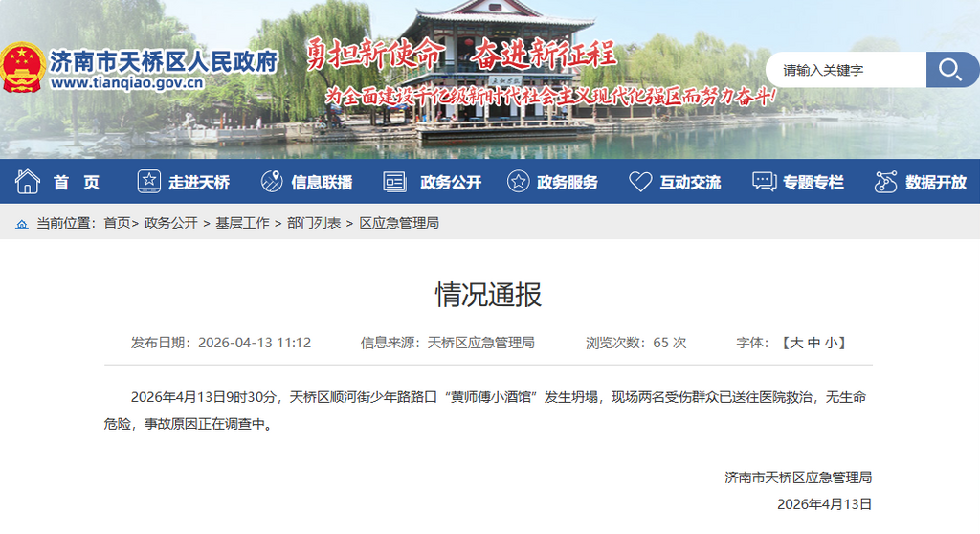The width and height of the screenshot is (980, 534).
Task: Open the 政务公开 menu item
Action: [x=451, y=182]
